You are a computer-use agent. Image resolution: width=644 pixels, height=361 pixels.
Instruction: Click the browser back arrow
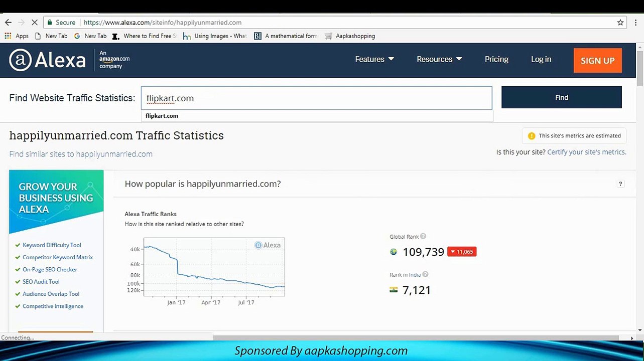(x=8, y=23)
